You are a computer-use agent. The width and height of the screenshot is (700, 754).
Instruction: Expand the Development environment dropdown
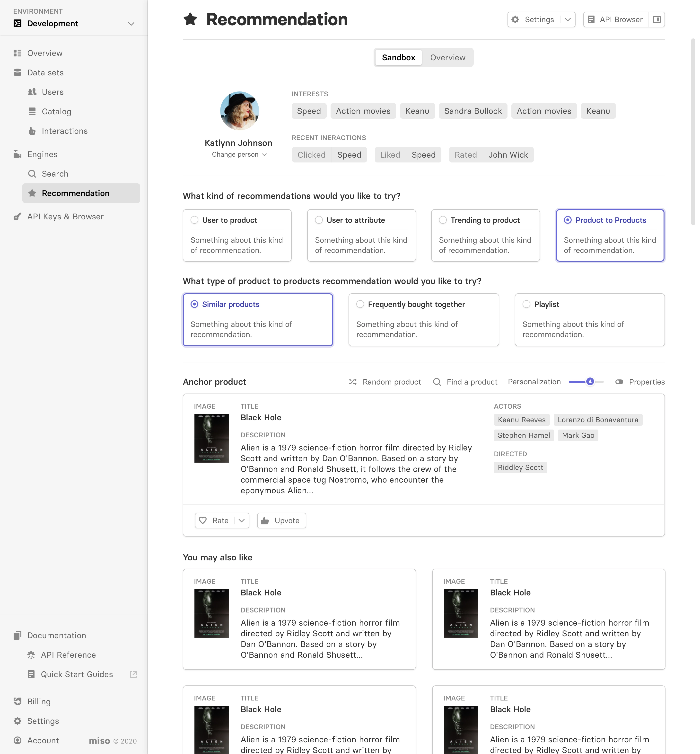click(131, 24)
